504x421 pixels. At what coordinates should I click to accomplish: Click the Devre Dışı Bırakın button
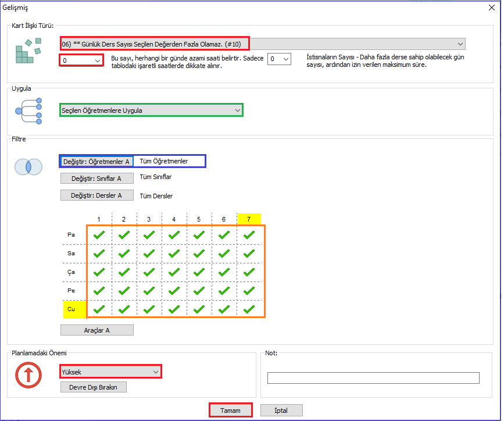click(93, 387)
